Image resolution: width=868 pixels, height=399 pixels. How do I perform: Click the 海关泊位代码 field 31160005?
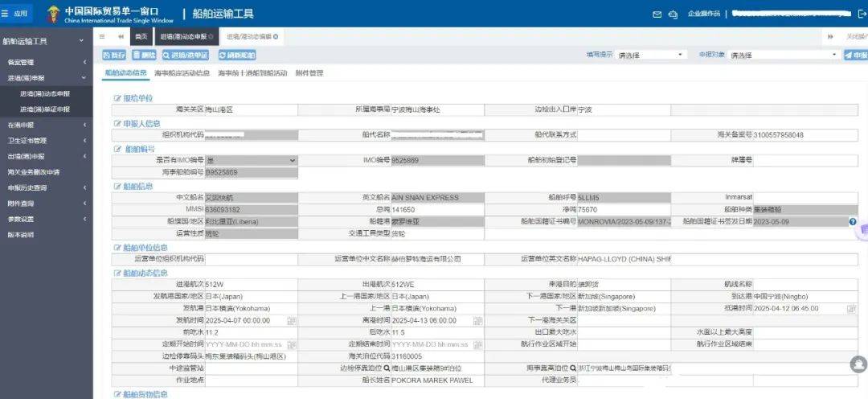click(x=437, y=356)
